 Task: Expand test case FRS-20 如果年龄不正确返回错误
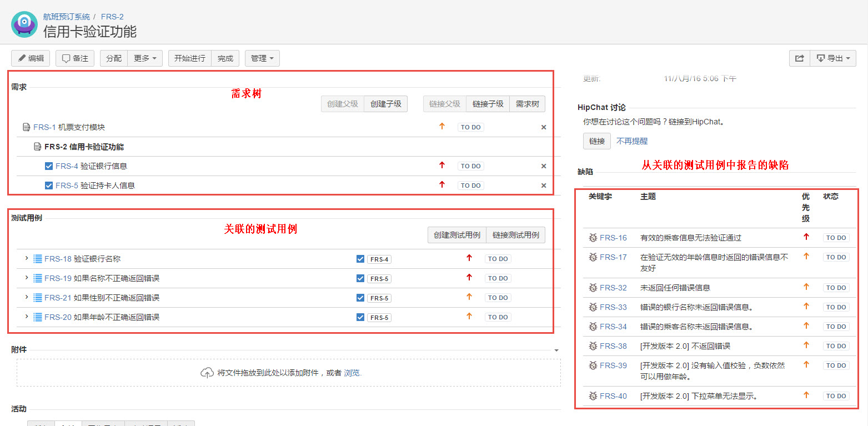26,317
